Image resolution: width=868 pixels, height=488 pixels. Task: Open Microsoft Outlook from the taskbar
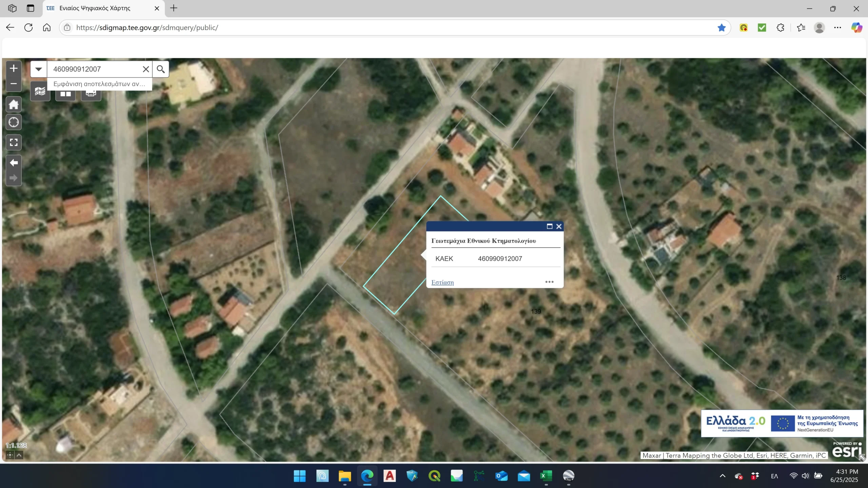[501, 476]
